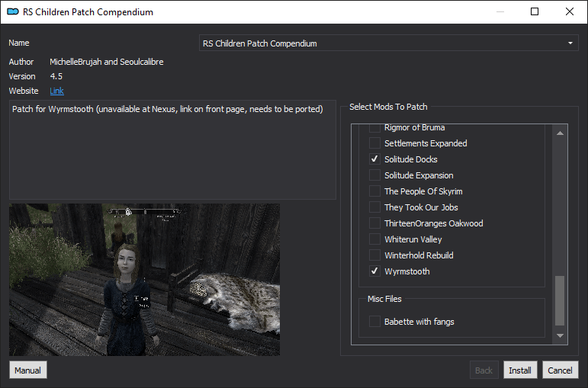588x388 pixels.
Task: Click the Manual button
Action: (28, 370)
